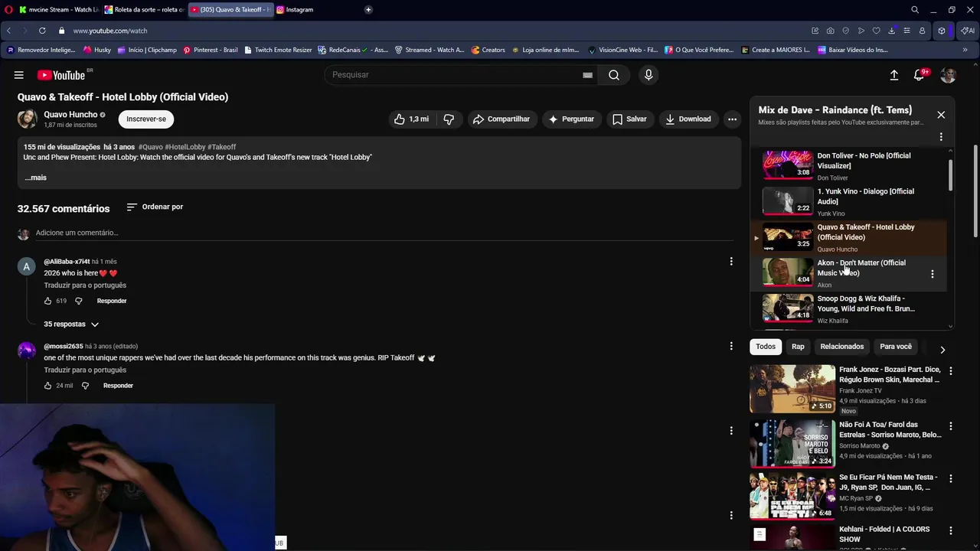
Task: Dislike the @mossi2635 comment
Action: (x=85, y=386)
